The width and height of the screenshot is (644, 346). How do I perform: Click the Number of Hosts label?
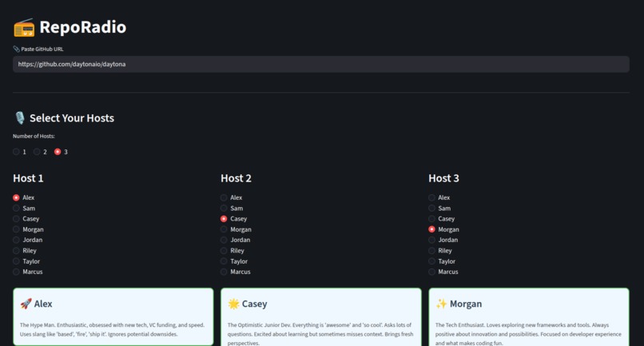[x=34, y=136]
